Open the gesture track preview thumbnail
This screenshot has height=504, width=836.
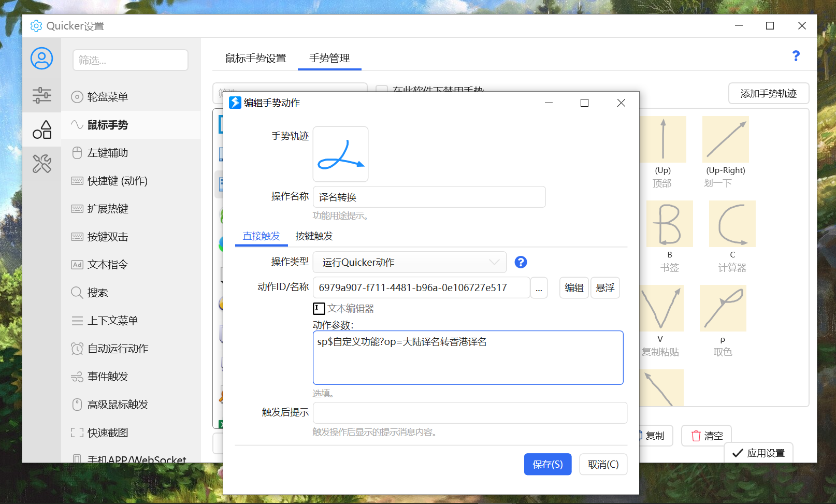(341, 154)
